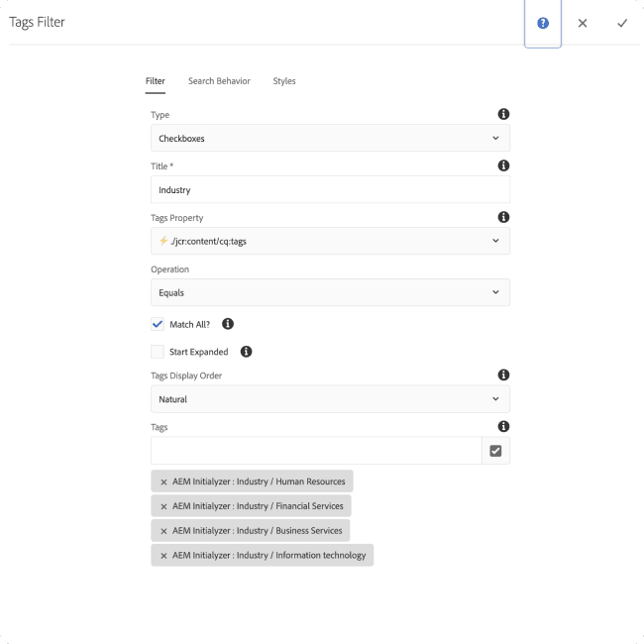Click info icon for Tags Display Order
Viewport: 644px width, 644px height.
pyautogui.click(x=503, y=375)
